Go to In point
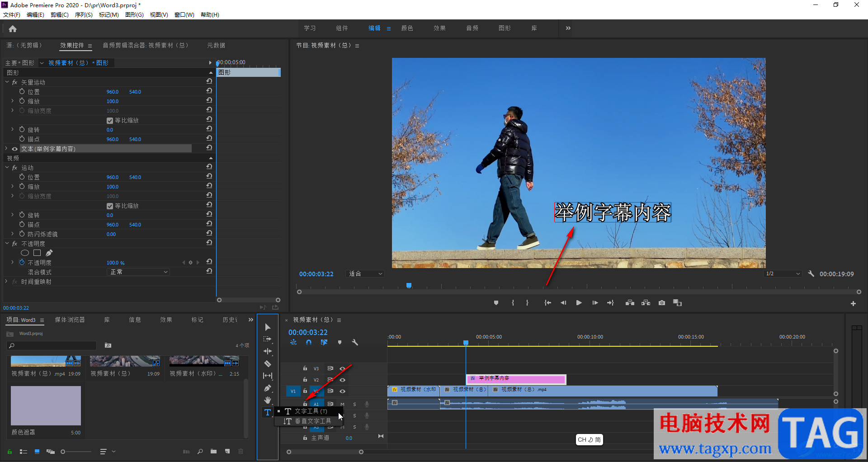868x462 pixels. (547, 303)
